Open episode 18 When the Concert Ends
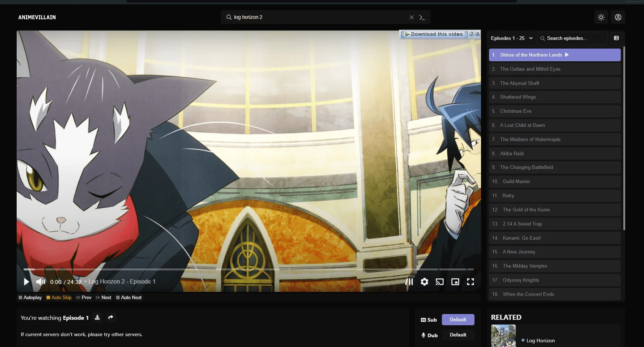Image resolution: width=644 pixels, height=347 pixels. [555, 294]
